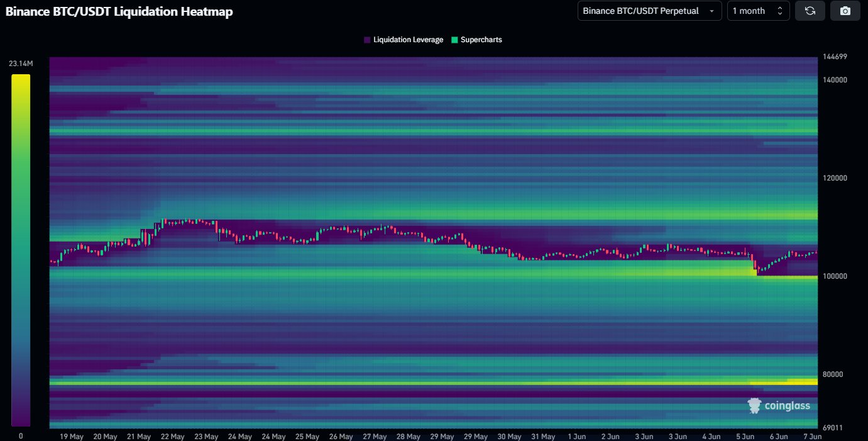Open the Binance BTC/USDT Perpetual selector
This screenshot has height=441, width=868.
click(x=649, y=11)
